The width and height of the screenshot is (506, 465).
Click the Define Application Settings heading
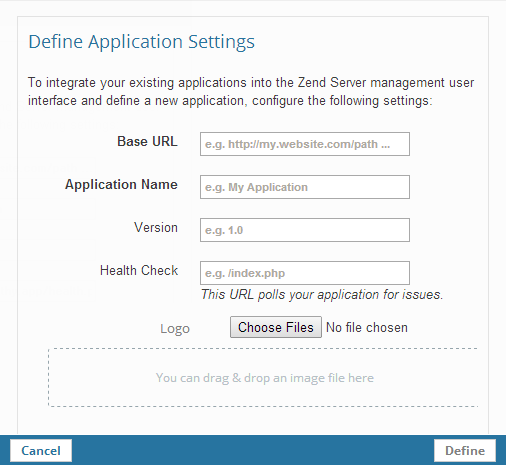(x=141, y=42)
